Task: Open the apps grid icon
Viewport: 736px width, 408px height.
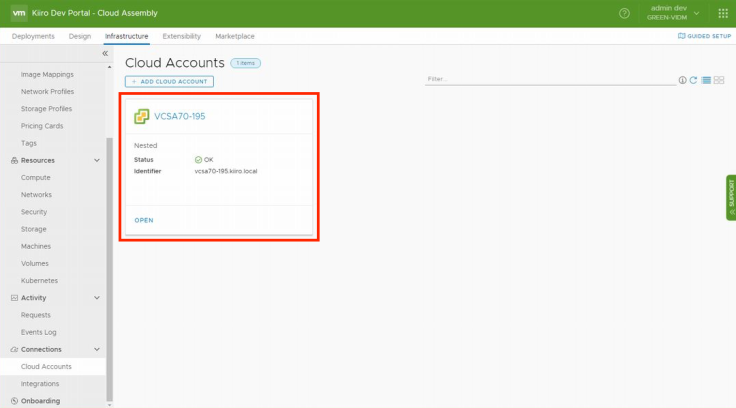Action: (x=723, y=14)
